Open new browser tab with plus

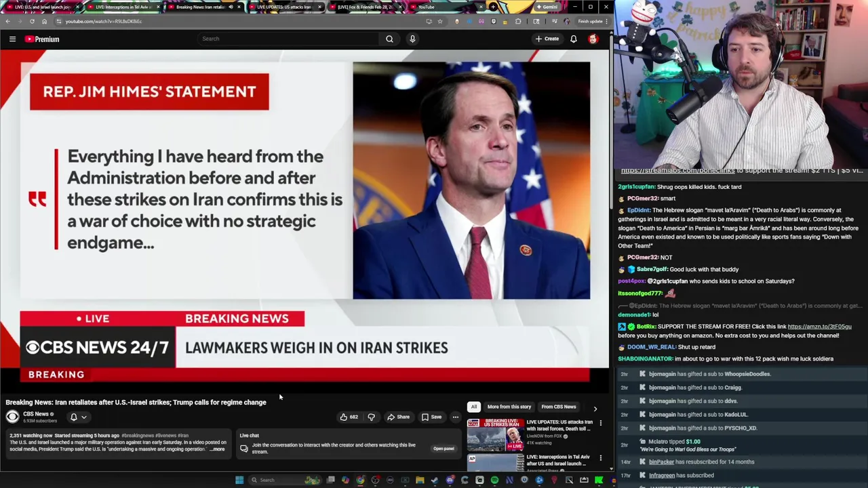pos(494,7)
